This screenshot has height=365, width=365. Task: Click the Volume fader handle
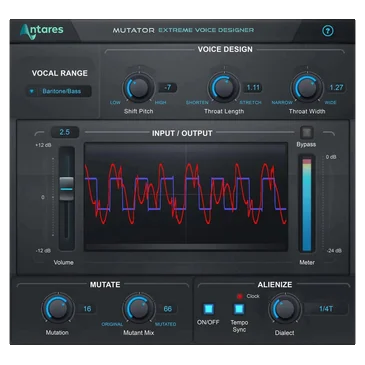click(66, 189)
